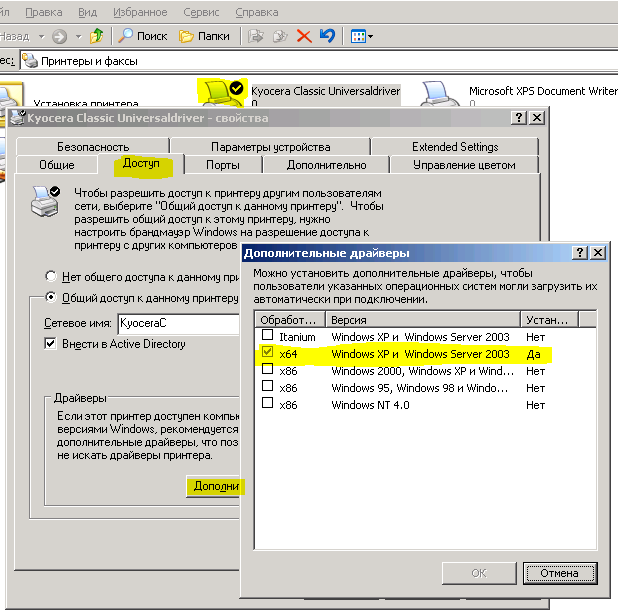This screenshot has height=616, width=618.
Task: Select 'Нет общего доступа' radio button
Action: tap(50, 276)
